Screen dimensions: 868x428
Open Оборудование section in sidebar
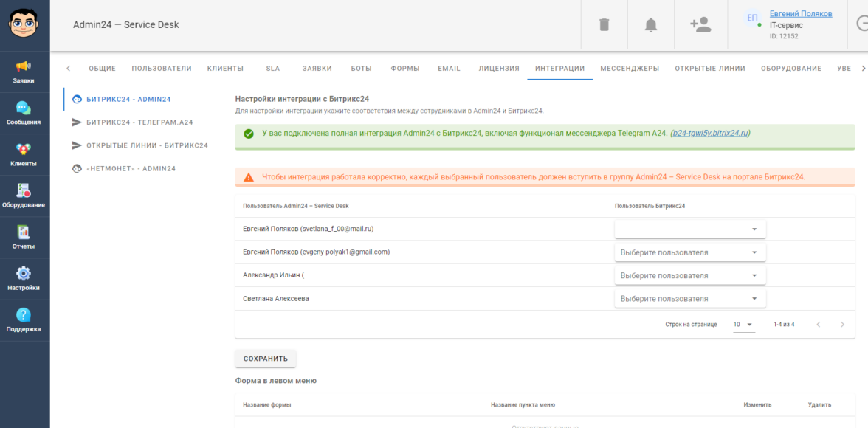(x=24, y=196)
